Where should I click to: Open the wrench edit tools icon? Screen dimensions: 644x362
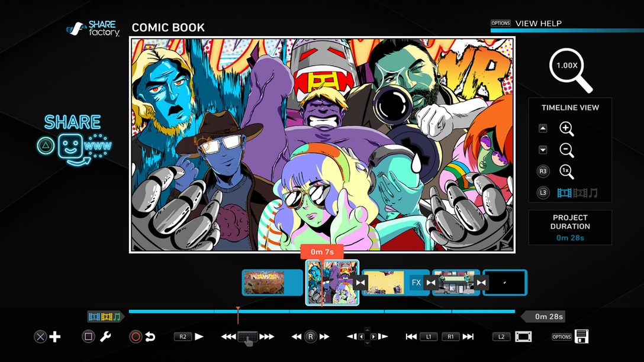(105, 337)
